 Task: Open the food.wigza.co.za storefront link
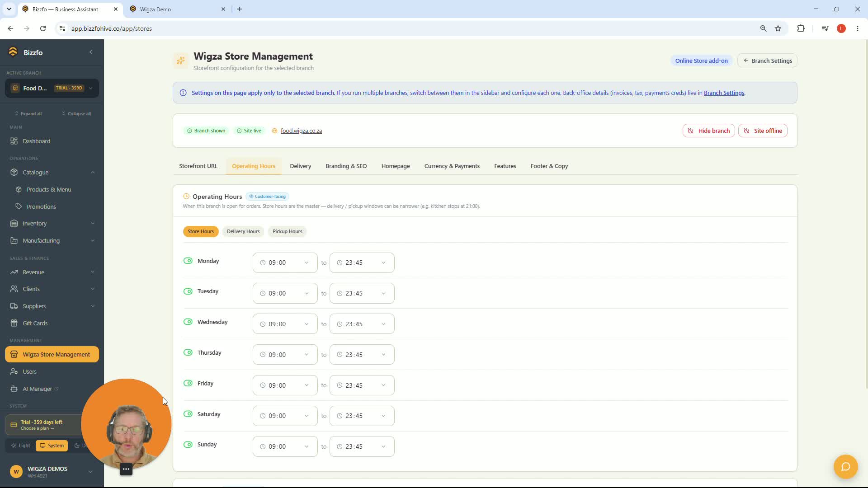tap(301, 131)
